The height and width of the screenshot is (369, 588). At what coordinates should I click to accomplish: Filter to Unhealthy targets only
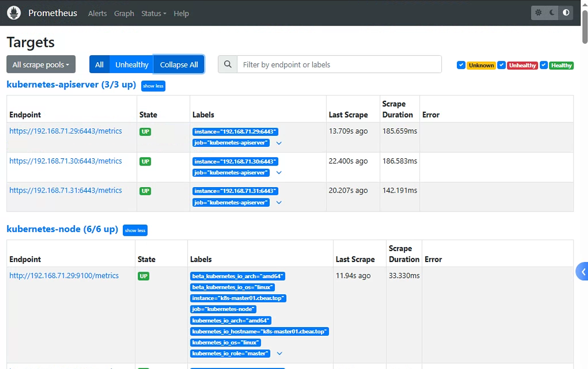[x=131, y=64]
